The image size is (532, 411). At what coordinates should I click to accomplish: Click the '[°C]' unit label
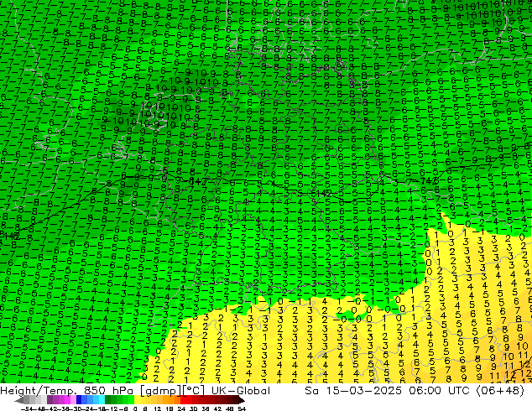[x=193, y=391]
